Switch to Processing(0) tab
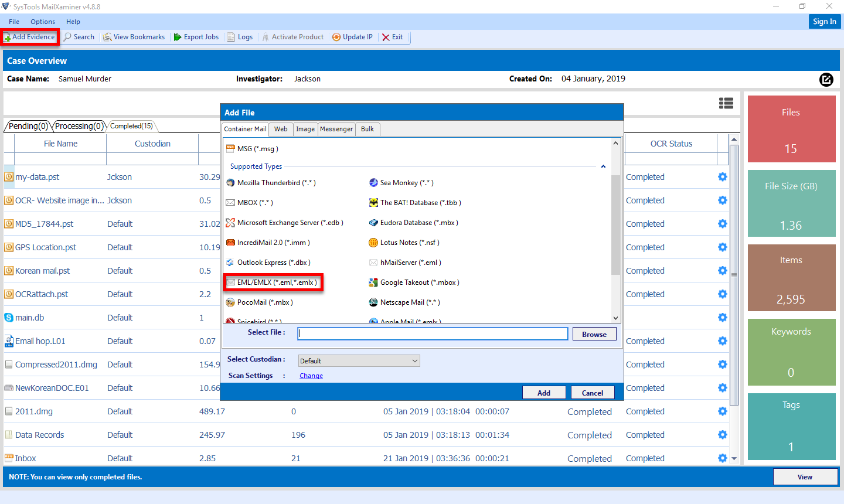Viewport: 844px width, 504px height. (x=79, y=126)
